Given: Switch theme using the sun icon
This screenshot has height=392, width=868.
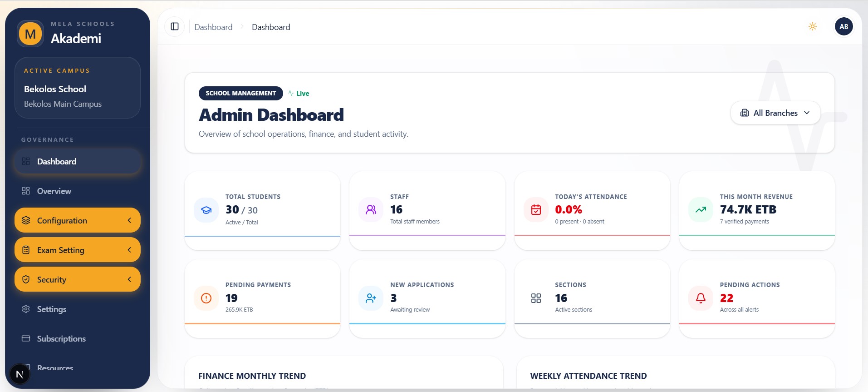Looking at the screenshot, I should [x=813, y=26].
